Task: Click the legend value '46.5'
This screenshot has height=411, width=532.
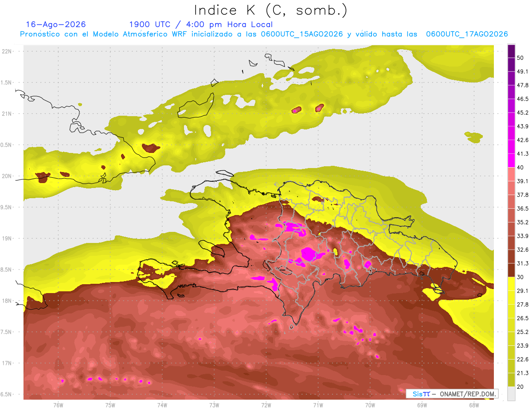Action: click(x=523, y=99)
